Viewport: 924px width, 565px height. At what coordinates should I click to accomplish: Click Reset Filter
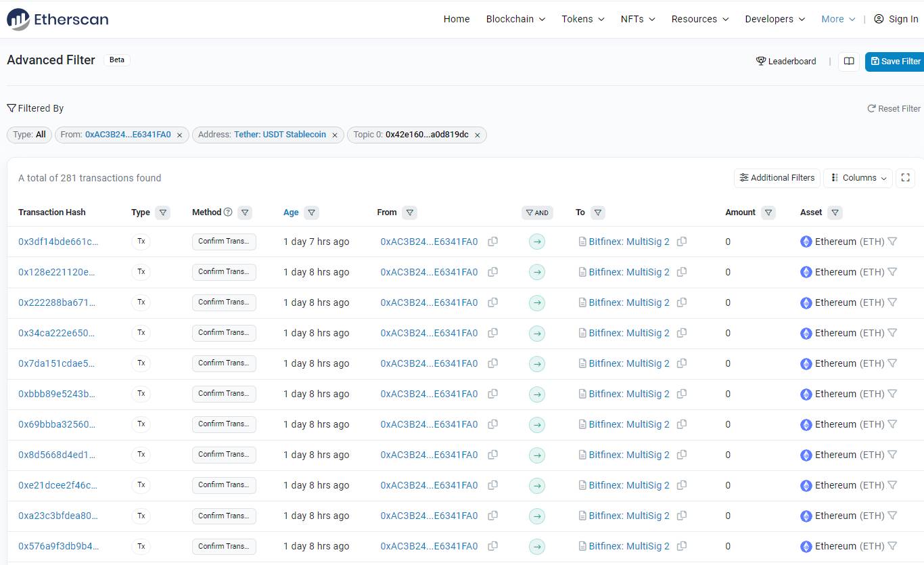(894, 108)
